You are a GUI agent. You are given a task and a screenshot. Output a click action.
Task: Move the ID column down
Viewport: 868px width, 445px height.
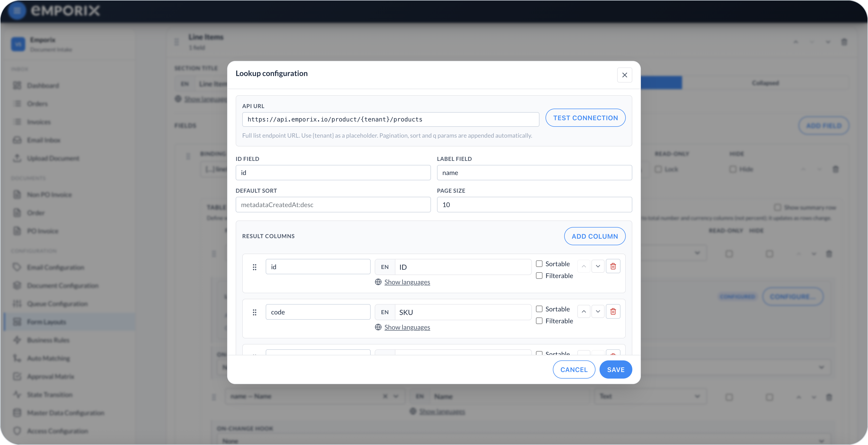point(598,266)
